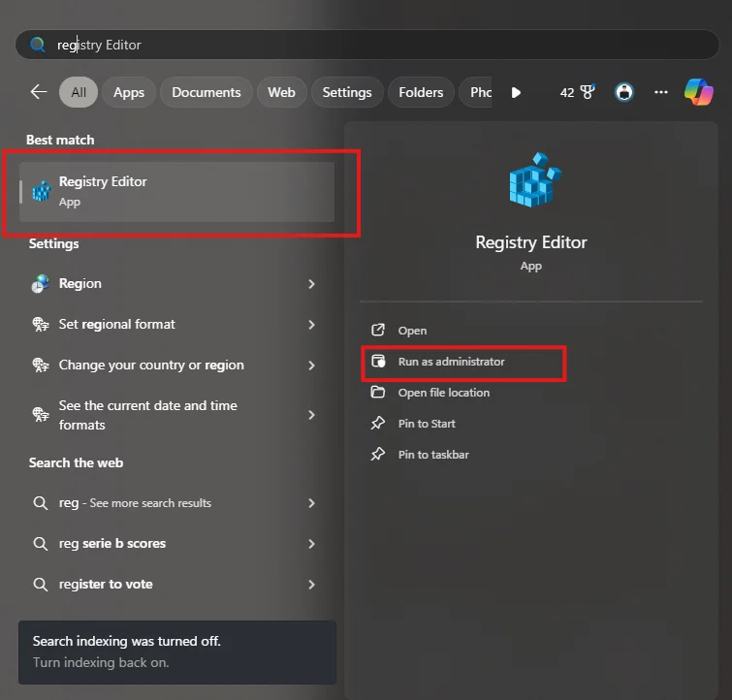Open the user account avatar
Screen dimensions: 732x700
coord(624,92)
